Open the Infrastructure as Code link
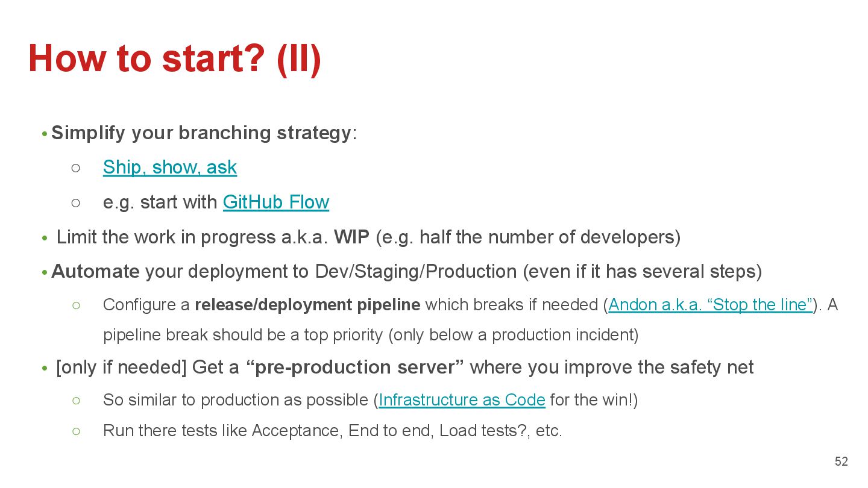Viewport: 868px width, 488px height. [462, 400]
